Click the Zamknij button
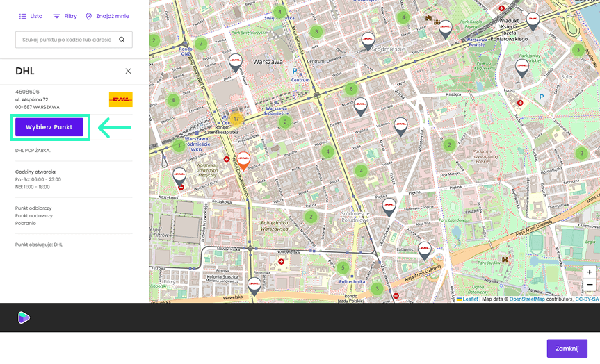Viewport: 600px width, 364px height. point(567,349)
